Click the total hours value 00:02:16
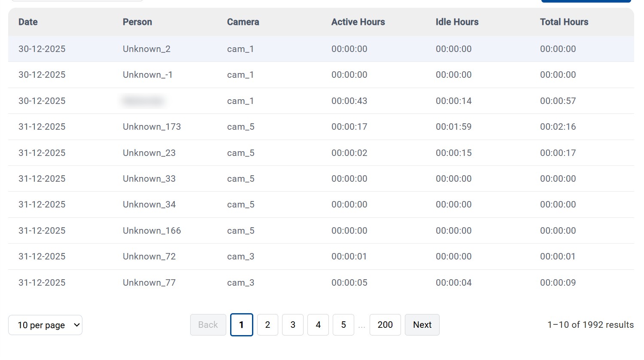This screenshot has width=644, height=360. pyautogui.click(x=558, y=127)
